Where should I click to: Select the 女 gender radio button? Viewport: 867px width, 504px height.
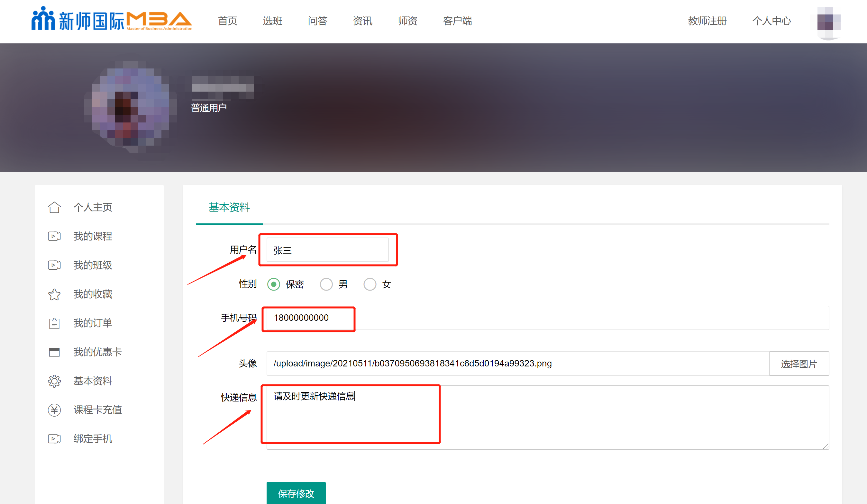[370, 284]
